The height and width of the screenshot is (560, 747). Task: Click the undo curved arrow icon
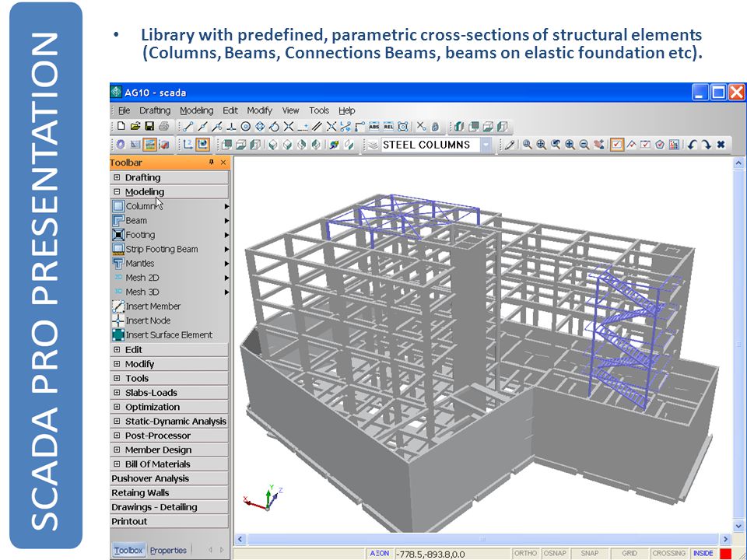coord(693,145)
